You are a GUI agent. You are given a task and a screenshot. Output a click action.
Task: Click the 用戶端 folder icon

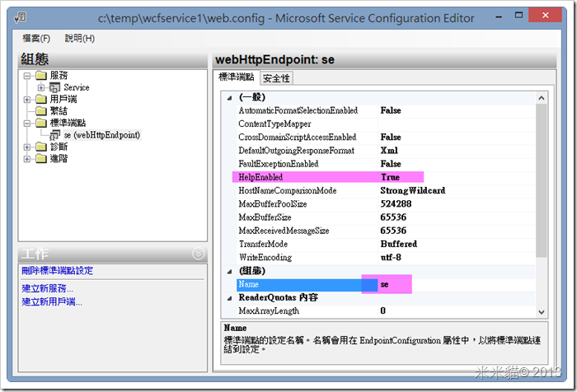click(x=41, y=100)
